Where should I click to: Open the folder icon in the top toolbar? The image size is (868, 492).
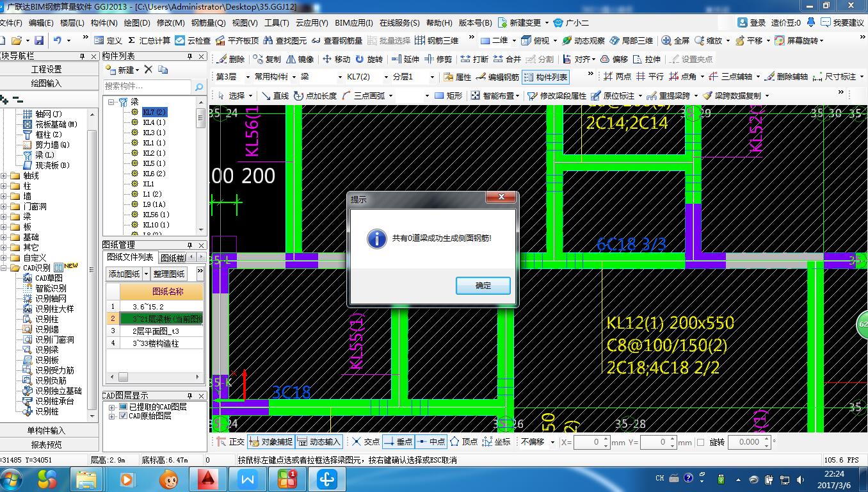tap(16, 40)
